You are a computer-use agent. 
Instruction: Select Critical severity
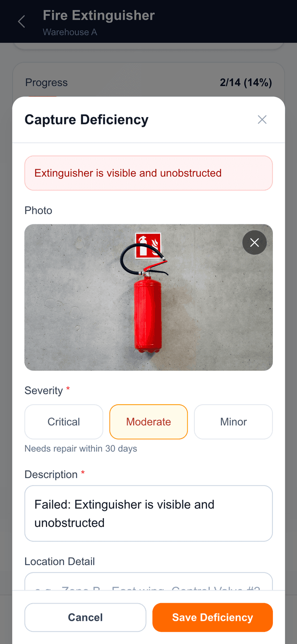64,422
